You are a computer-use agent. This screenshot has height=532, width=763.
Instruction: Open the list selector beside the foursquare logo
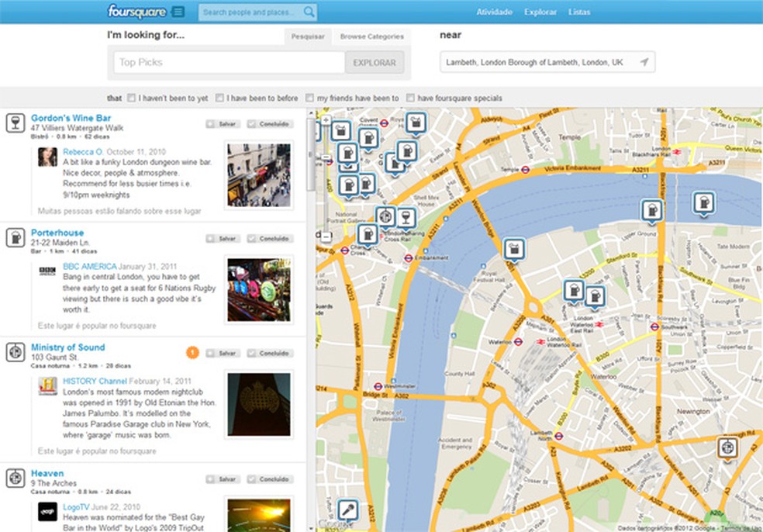point(179,12)
